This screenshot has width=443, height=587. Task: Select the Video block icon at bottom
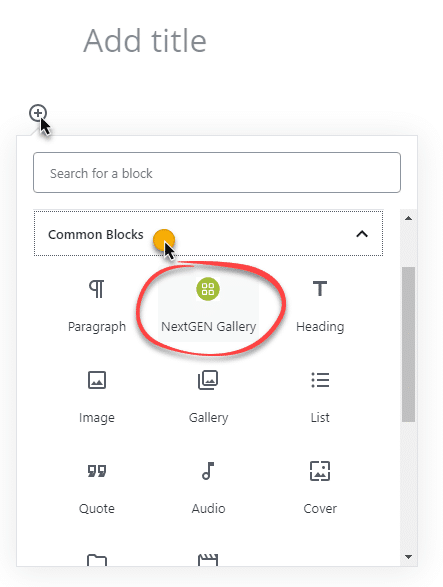(x=208, y=560)
